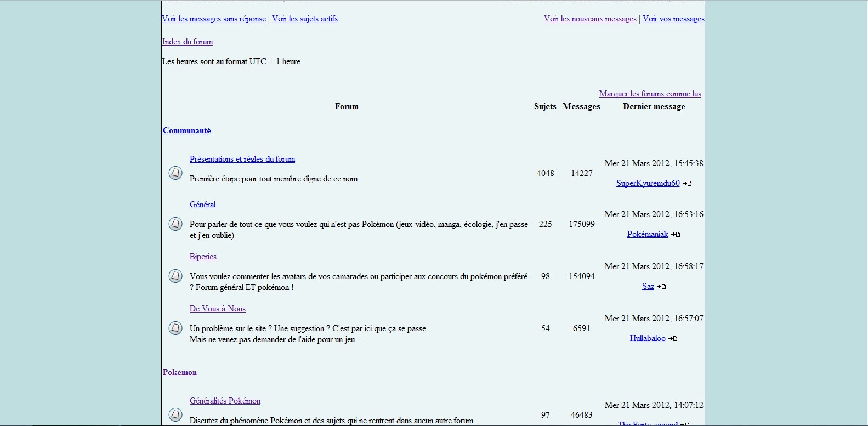
Task: Open the Généralités Pokémon forum
Action: (225, 401)
